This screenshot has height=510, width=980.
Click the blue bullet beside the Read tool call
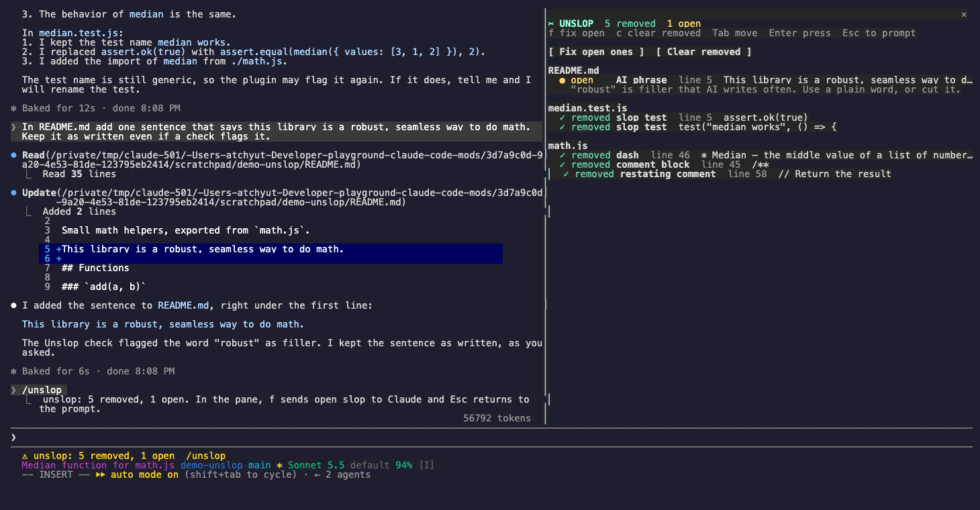[14, 155]
